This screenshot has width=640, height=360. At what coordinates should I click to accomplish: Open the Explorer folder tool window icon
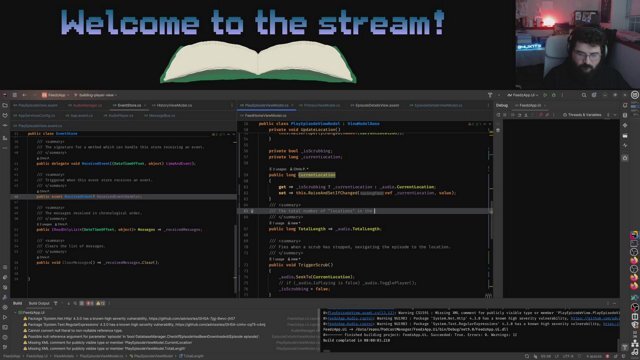5,105
